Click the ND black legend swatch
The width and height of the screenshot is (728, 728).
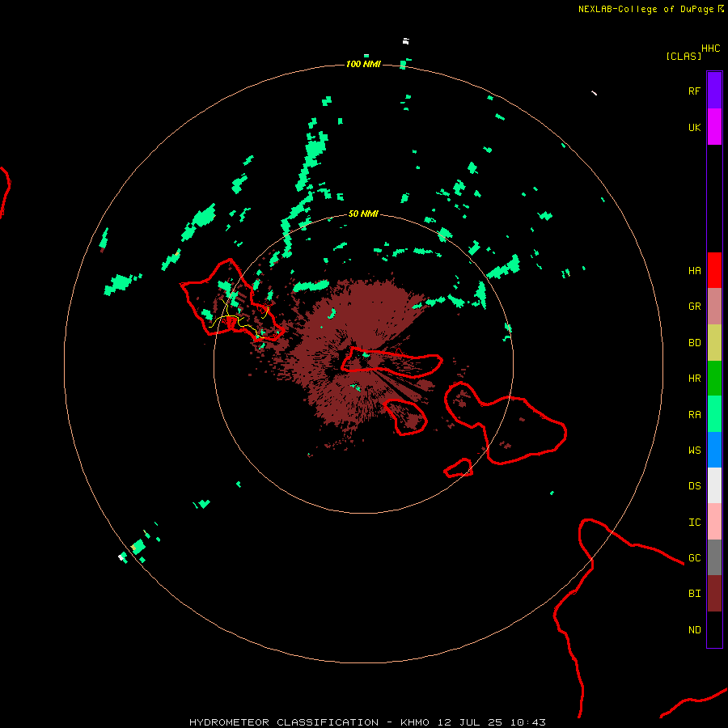[714, 629]
